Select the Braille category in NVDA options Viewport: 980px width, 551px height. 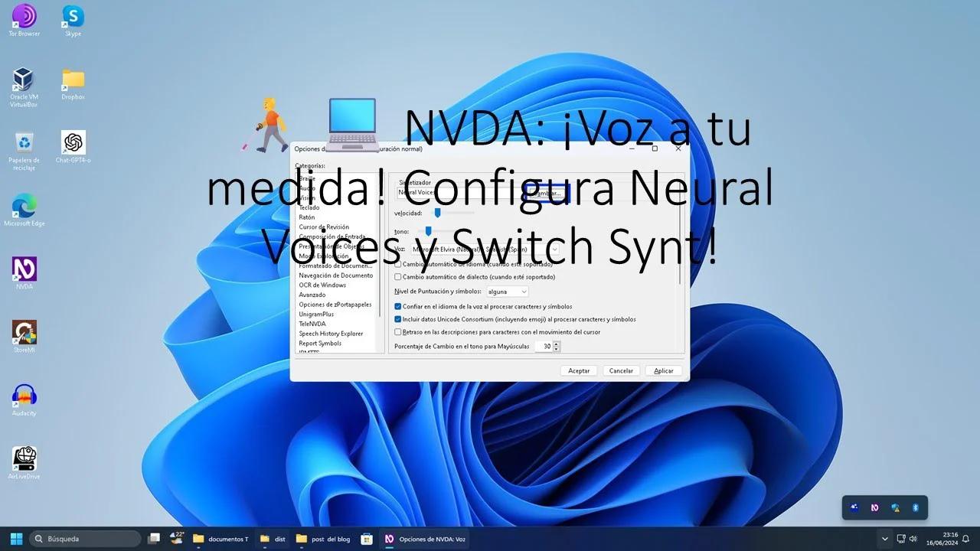pos(309,178)
